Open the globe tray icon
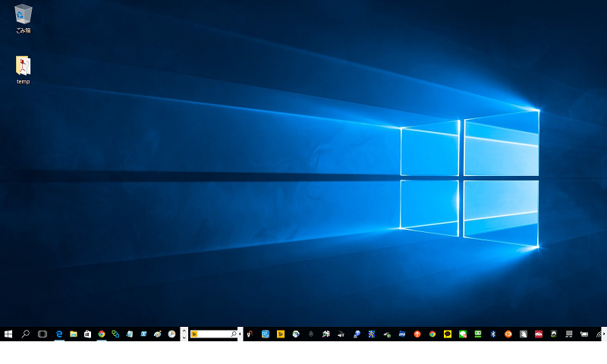The height and width of the screenshot is (364, 607). 296,334
